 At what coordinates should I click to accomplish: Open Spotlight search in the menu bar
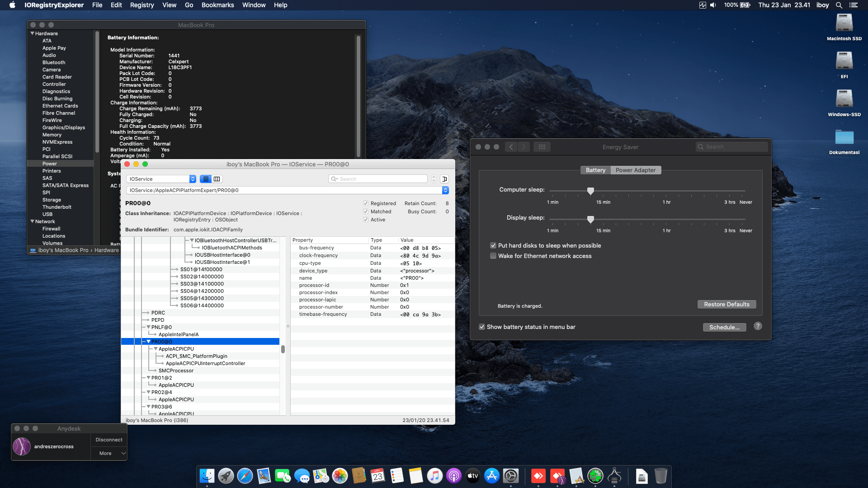click(839, 5)
